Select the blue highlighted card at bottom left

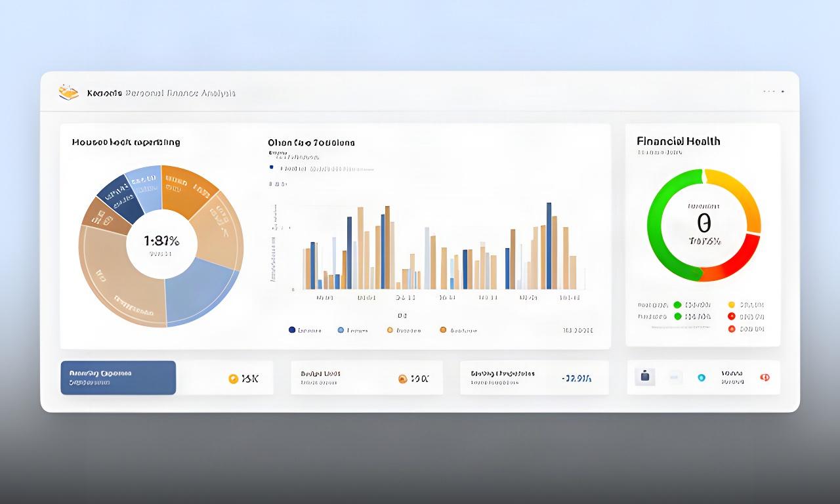click(118, 377)
